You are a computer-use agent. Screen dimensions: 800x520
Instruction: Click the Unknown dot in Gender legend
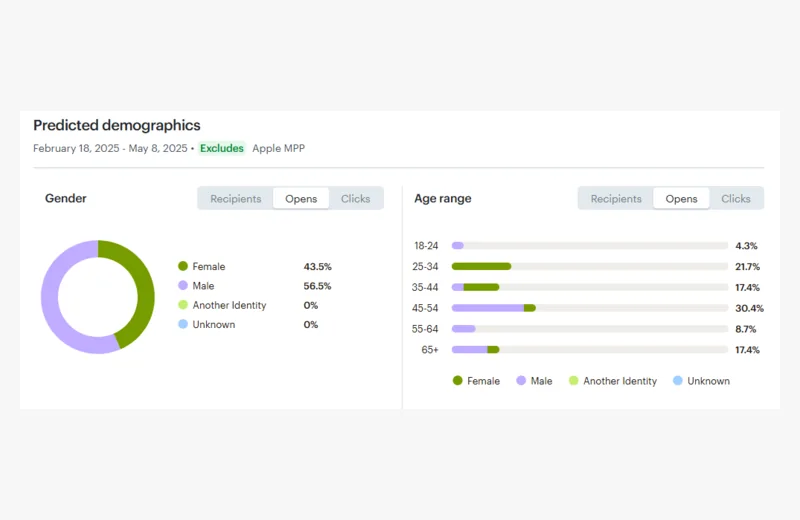183,324
